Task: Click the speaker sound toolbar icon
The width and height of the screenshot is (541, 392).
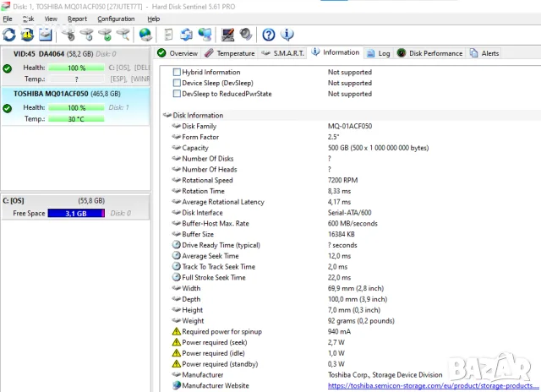Action: tap(246, 35)
